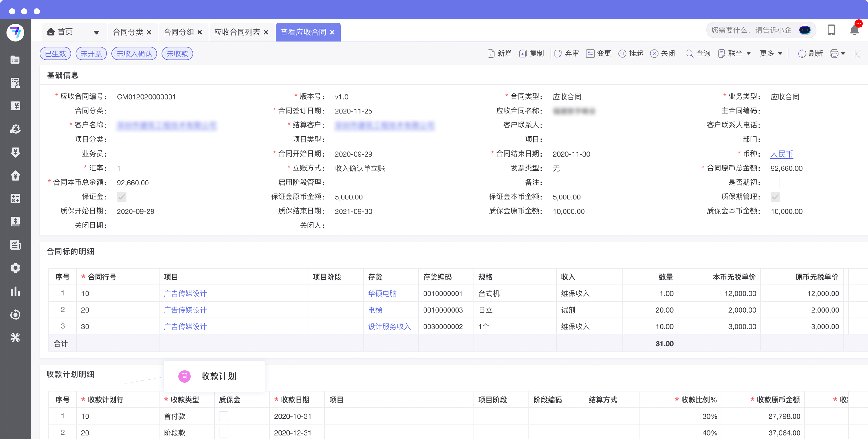Click the 复制 copy toolbar icon
The height and width of the screenshot is (439, 868).
click(523, 54)
